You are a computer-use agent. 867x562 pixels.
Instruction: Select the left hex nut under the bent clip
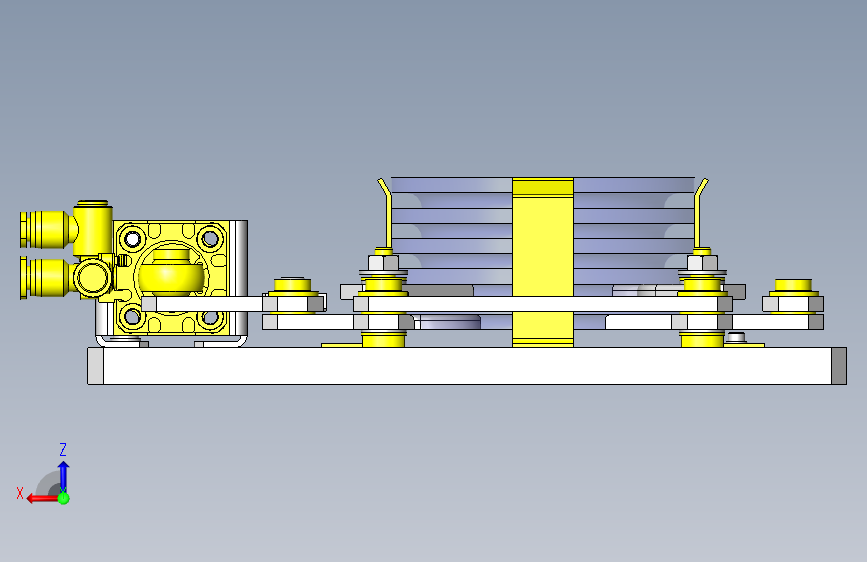pos(383,263)
